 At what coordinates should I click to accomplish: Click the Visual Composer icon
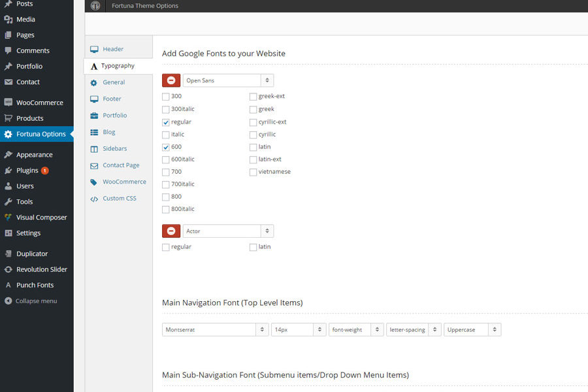coord(8,217)
